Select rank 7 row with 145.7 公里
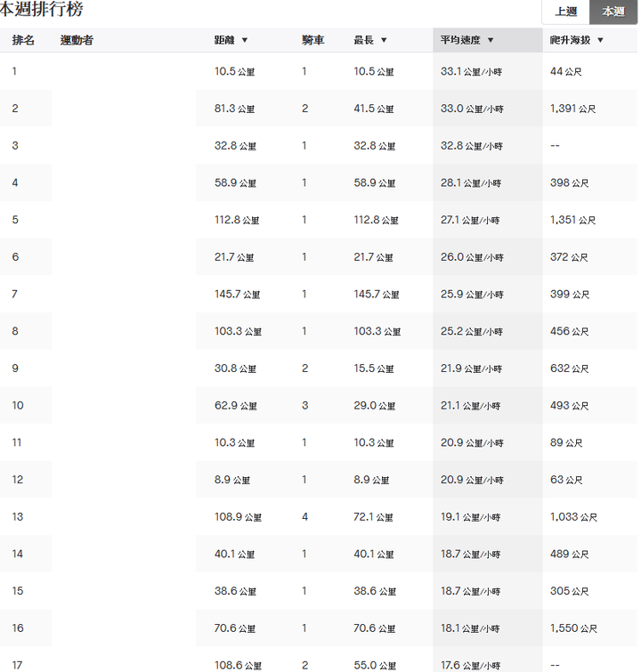The image size is (641, 672). coord(319,294)
